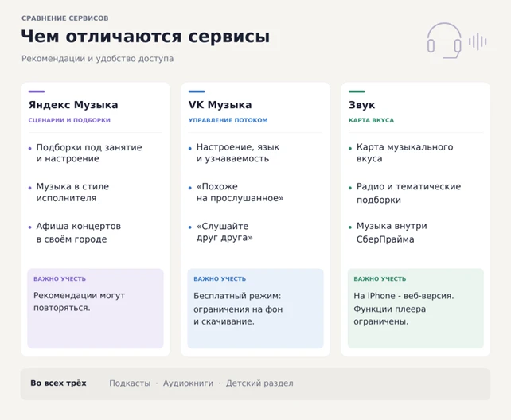Click the 'VK Музыка' card title
Image resolution: width=511 pixels, height=420 pixels.
pos(220,105)
